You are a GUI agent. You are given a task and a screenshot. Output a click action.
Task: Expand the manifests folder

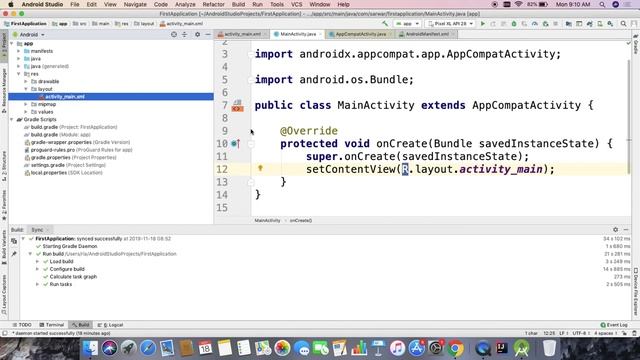click(19, 51)
